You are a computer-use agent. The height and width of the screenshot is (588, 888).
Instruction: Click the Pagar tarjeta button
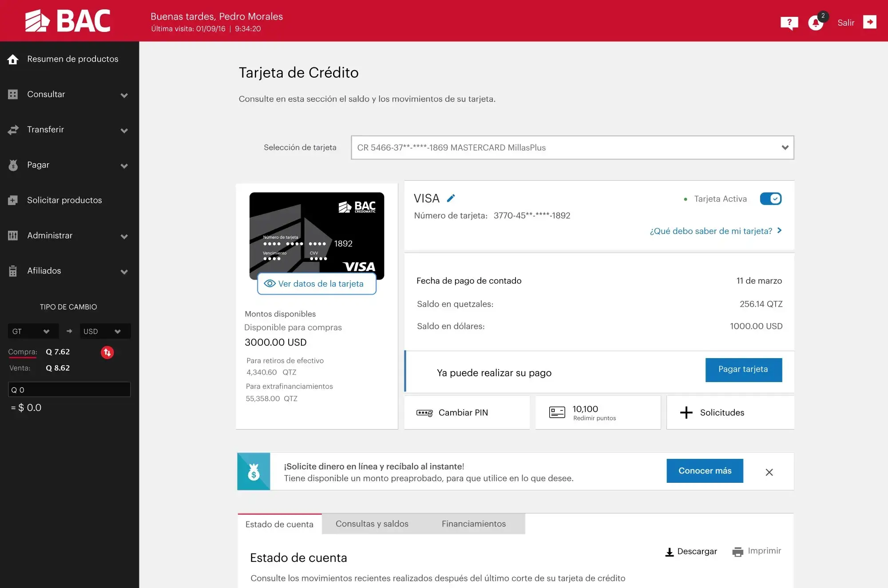(x=743, y=370)
